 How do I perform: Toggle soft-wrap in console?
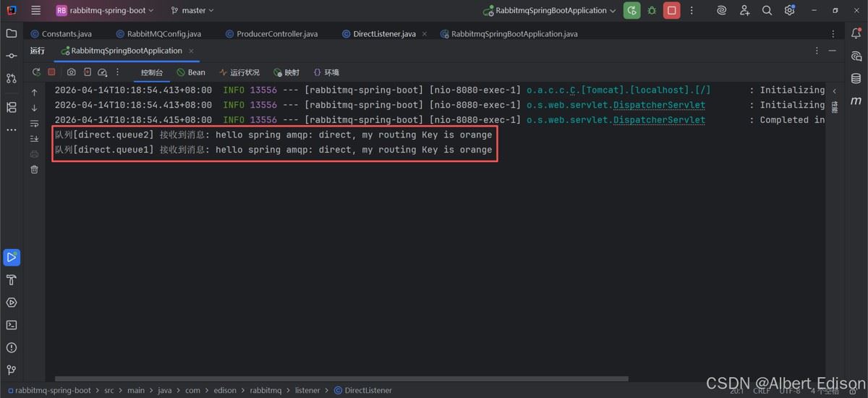34,124
